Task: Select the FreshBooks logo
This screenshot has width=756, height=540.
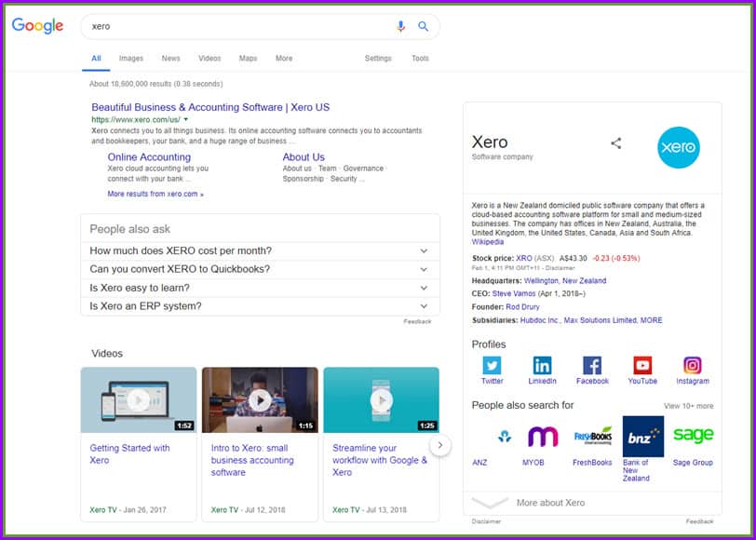Action: 593,437
